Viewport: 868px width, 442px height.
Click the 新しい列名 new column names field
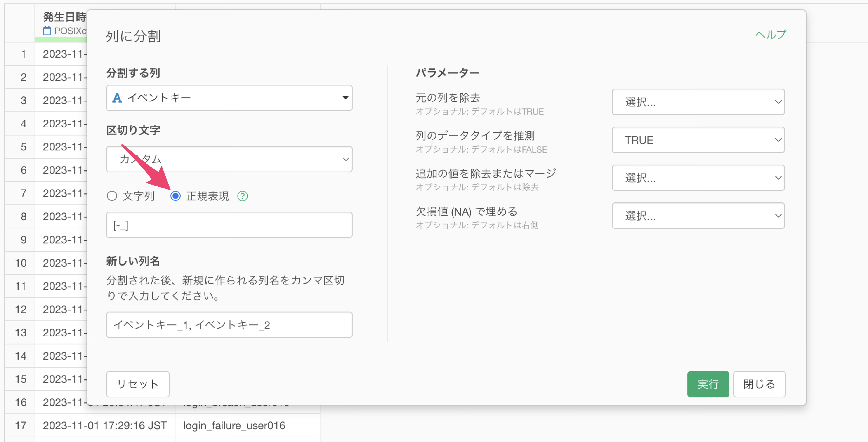coord(229,325)
